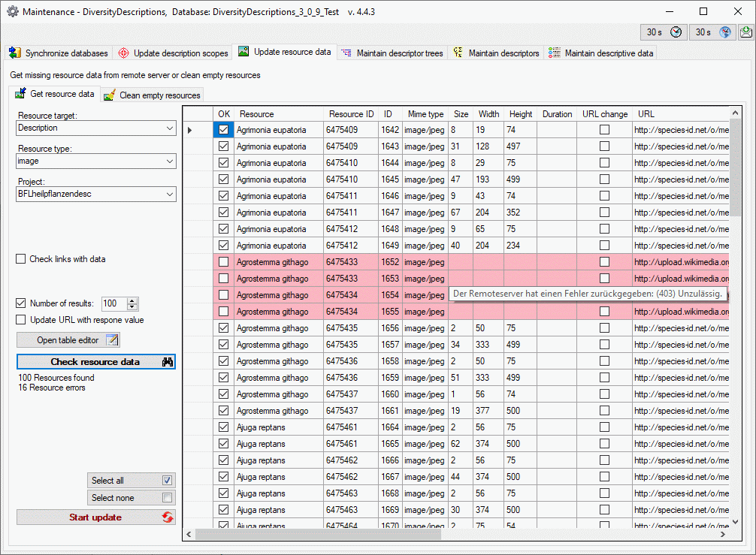Uncheck the Number of results checkbox
The image size is (756, 555).
(21, 303)
